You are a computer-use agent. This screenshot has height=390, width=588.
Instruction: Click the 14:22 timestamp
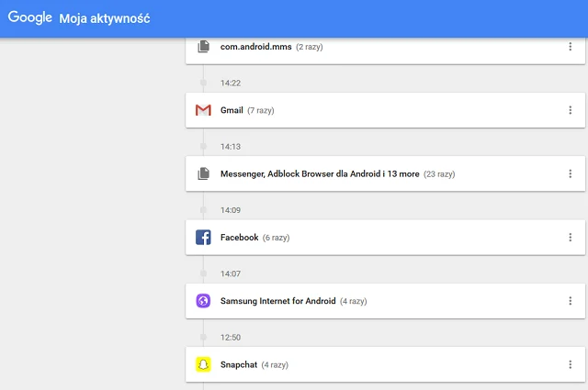231,84
